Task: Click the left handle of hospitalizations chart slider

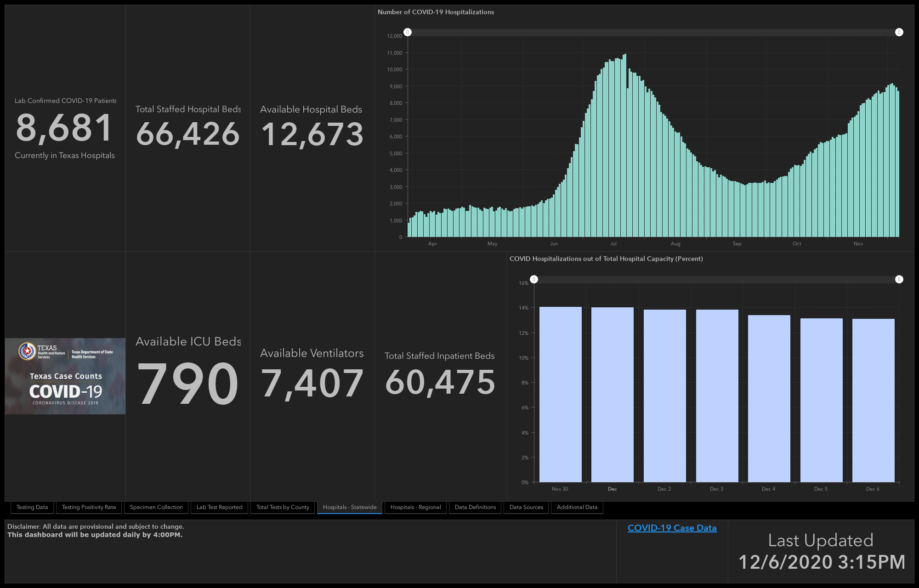Action: (x=408, y=32)
